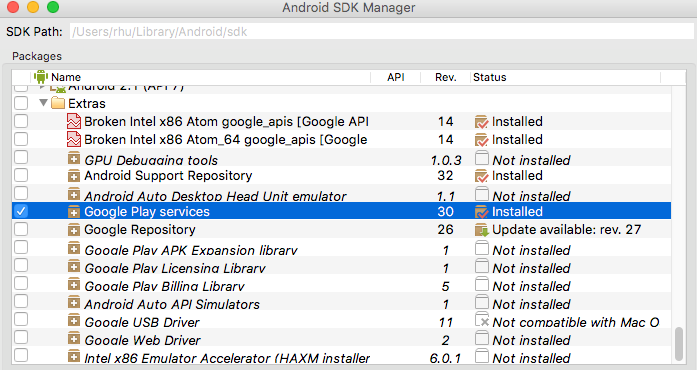Viewport: 697px width, 370px height.
Task: Check the Google Repository checkbox
Action: 21,229
